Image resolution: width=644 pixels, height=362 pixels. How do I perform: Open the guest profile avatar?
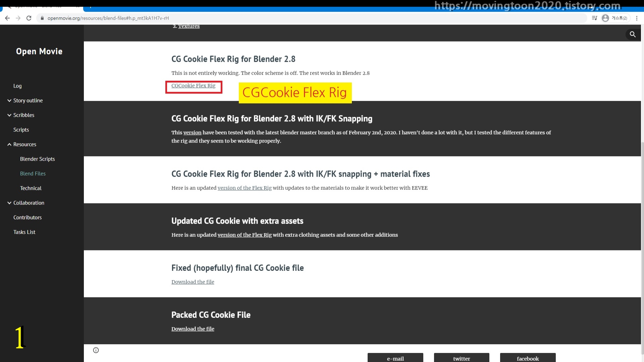pos(605,18)
